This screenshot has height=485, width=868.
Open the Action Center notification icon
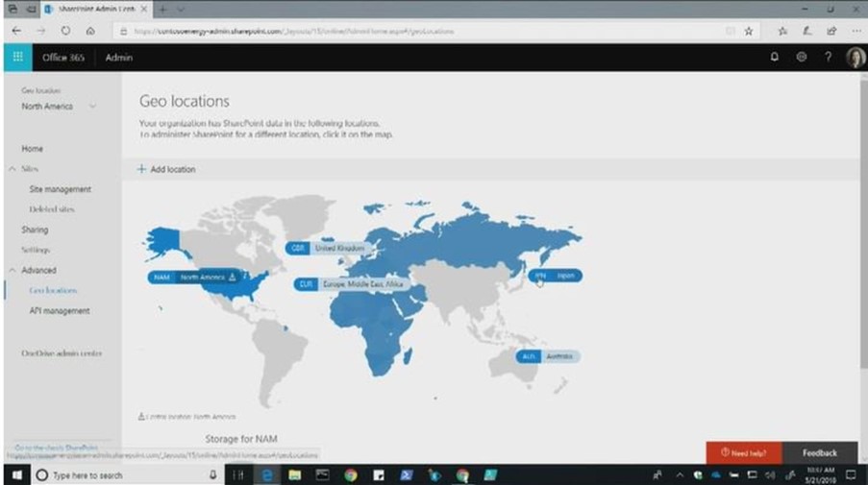click(x=852, y=475)
